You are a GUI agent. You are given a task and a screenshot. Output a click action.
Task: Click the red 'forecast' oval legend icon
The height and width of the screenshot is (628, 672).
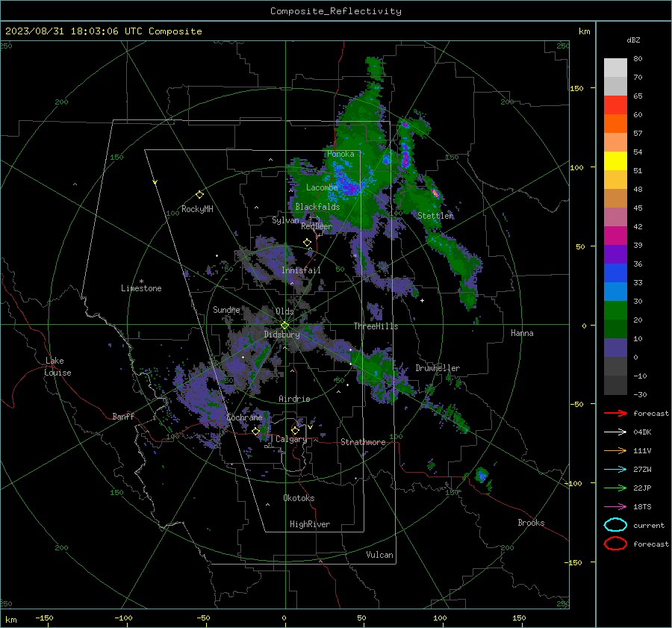pos(615,544)
